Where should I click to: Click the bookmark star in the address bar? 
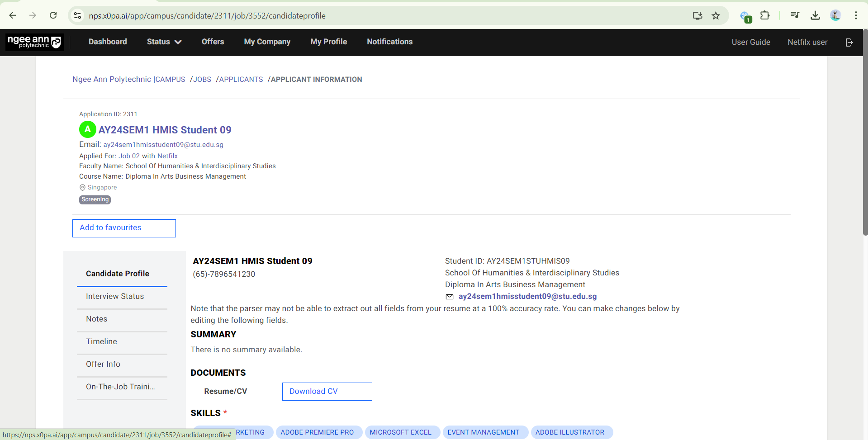click(716, 15)
